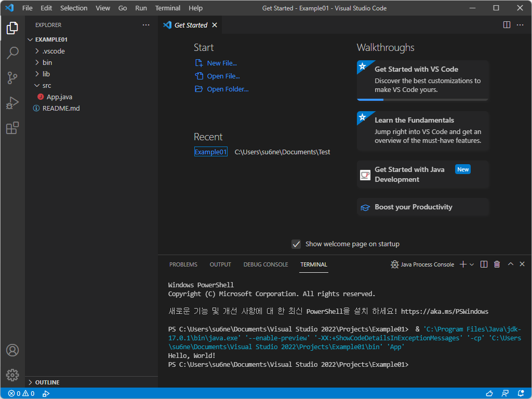Switch to the DEBUG CONSOLE tab

(265, 264)
